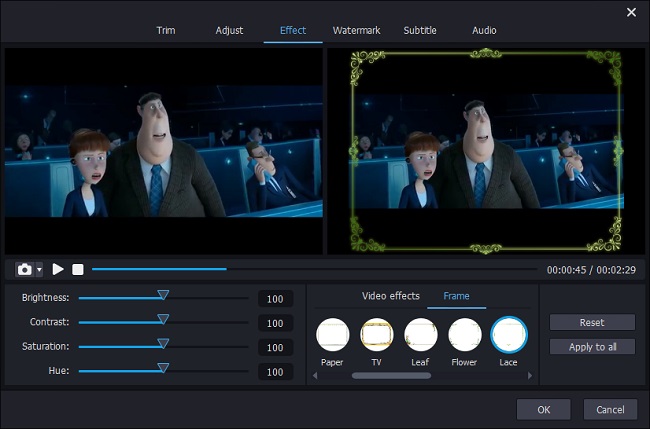The image size is (650, 429).
Task: Play the video preview
Action: click(58, 269)
